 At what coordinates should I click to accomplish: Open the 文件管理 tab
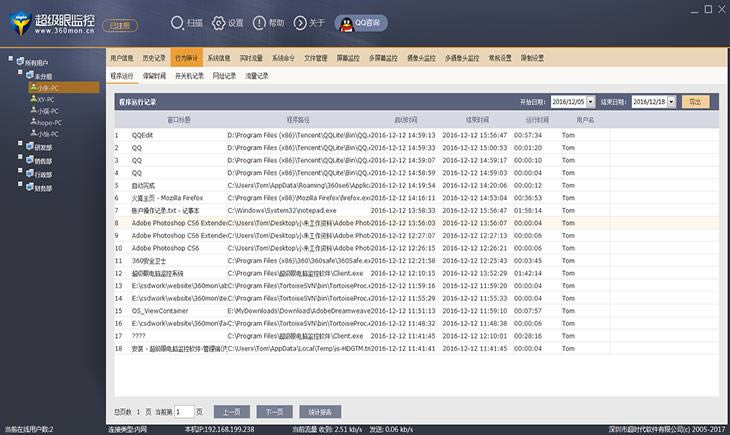click(315, 58)
